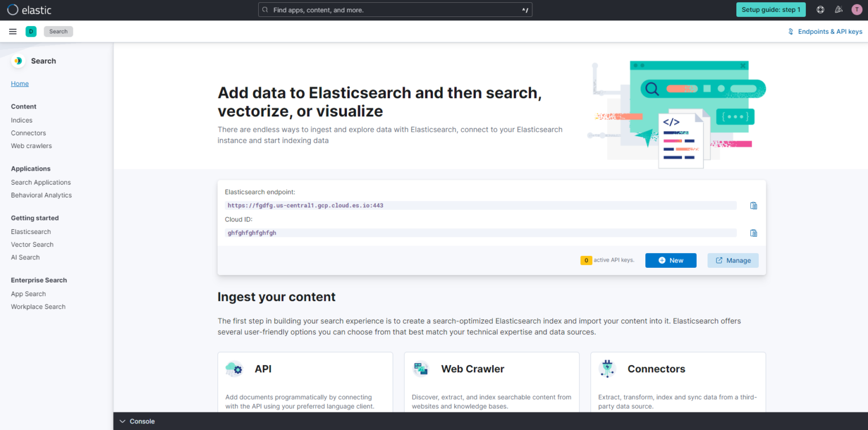Click the New API key button
This screenshot has width=868, height=430.
[x=671, y=260]
